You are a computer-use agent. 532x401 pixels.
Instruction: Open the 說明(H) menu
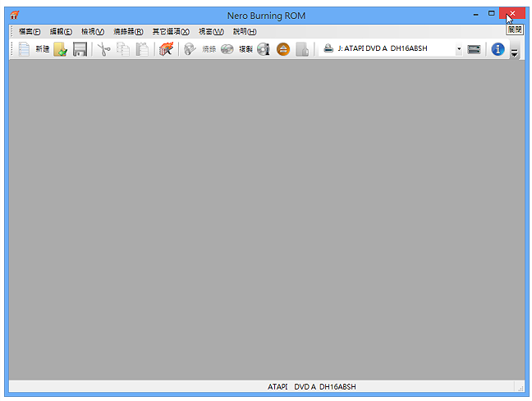coord(245,31)
